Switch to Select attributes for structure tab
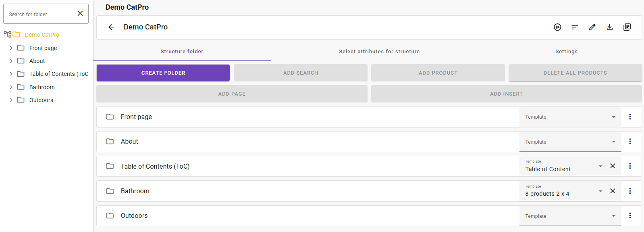This screenshot has width=644, height=232. (x=379, y=52)
